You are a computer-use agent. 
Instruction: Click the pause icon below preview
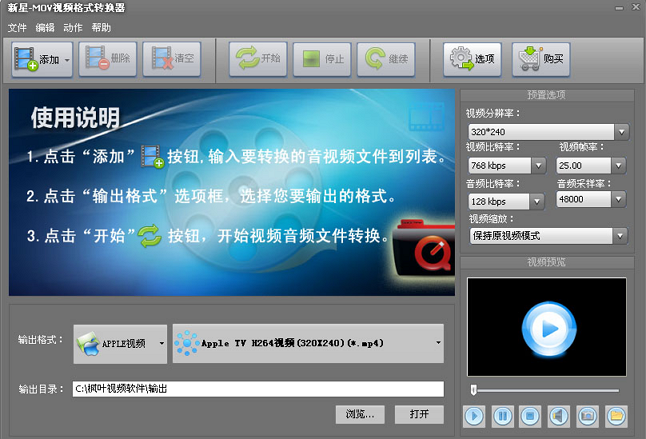[503, 416]
